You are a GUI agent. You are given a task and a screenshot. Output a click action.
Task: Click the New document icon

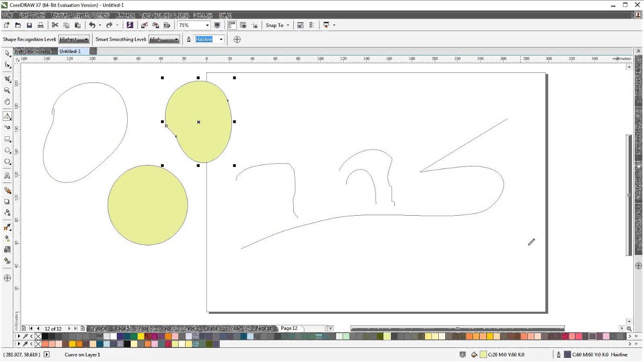point(7,25)
